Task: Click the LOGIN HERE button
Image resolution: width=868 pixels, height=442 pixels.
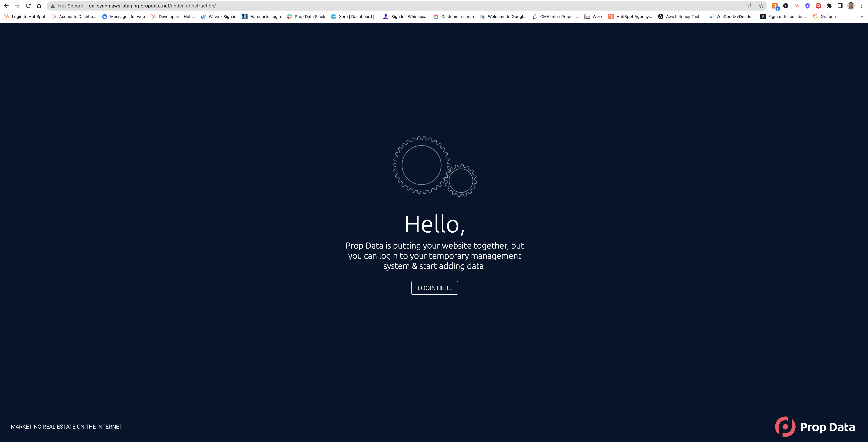Action: pyautogui.click(x=434, y=288)
